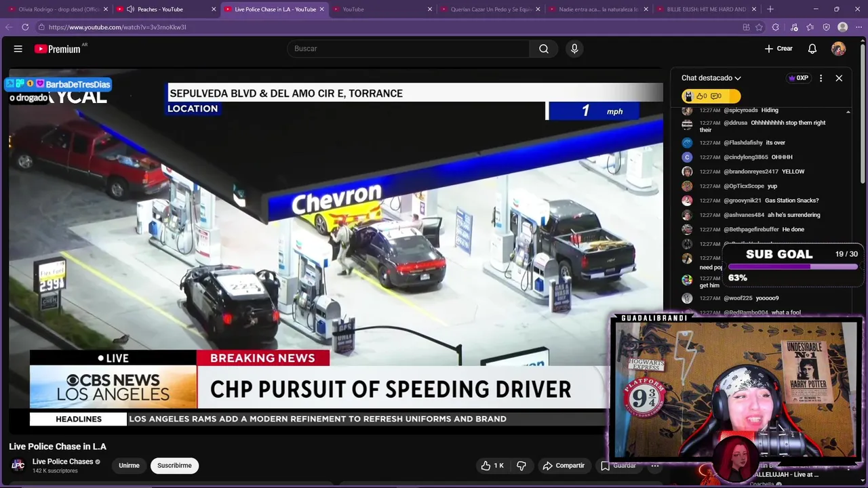Open the browser profile avatar
This screenshot has width=868, height=488.
843,27
